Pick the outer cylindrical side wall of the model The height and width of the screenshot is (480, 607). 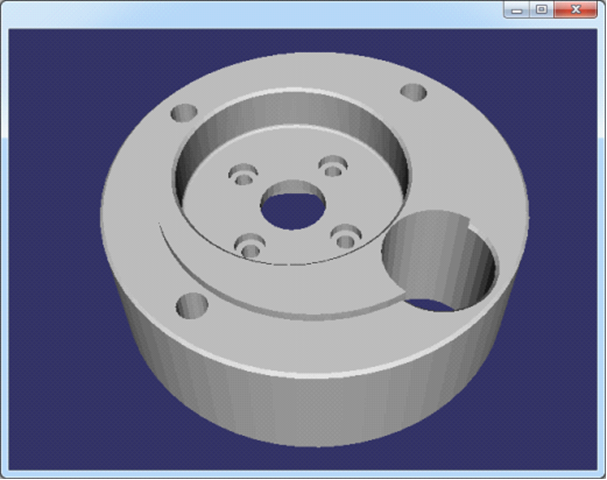[300, 400]
